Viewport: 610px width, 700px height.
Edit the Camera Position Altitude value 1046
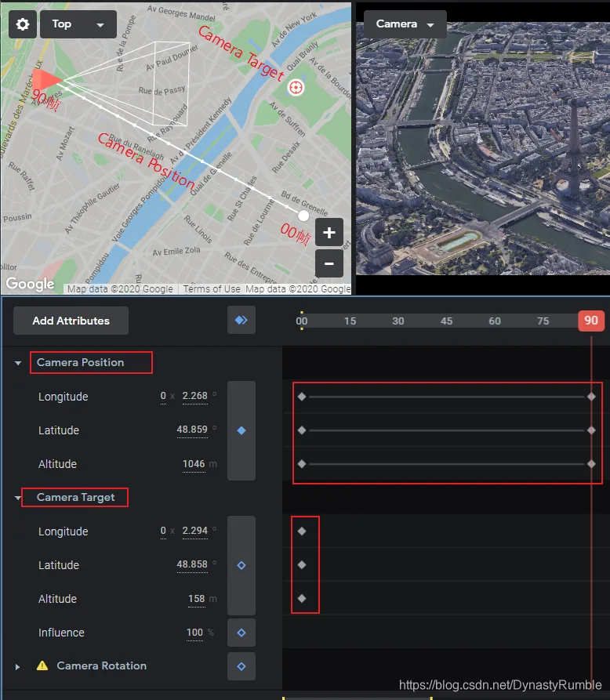[194, 464]
